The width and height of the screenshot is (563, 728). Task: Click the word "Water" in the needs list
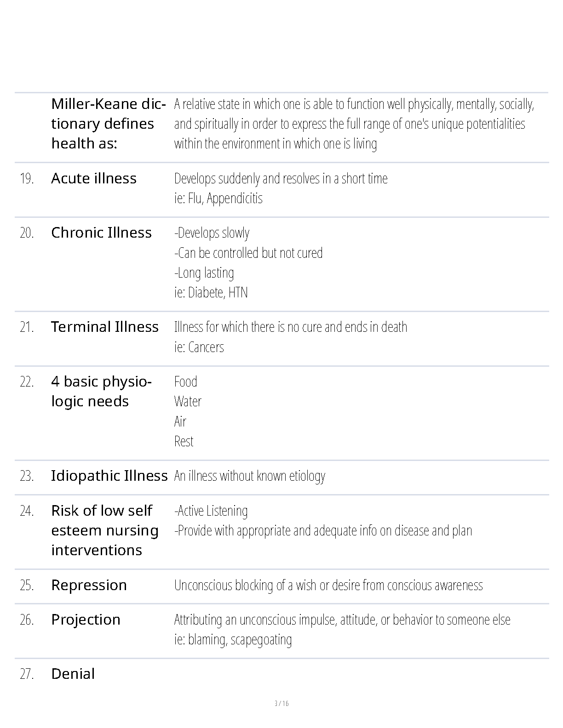(x=188, y=401)
